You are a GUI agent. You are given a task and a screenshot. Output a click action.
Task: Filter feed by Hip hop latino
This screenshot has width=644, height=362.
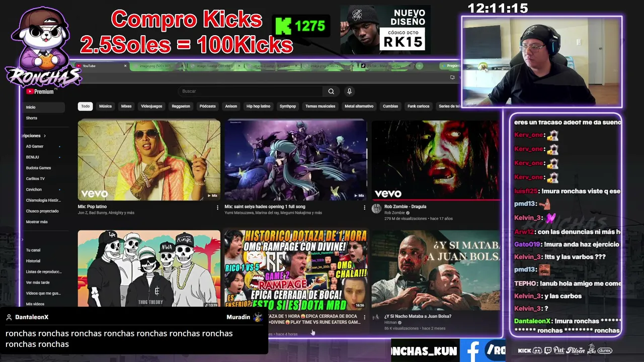pos(259,106)
